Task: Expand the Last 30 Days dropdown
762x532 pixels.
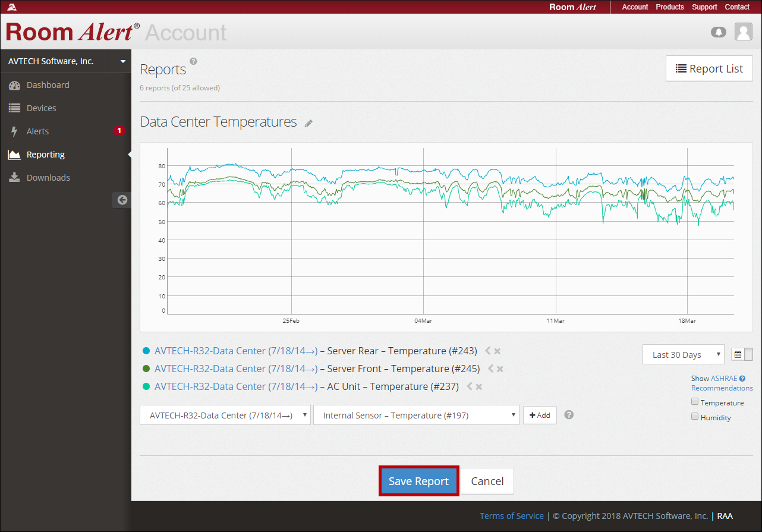Action: coord(683,355)
